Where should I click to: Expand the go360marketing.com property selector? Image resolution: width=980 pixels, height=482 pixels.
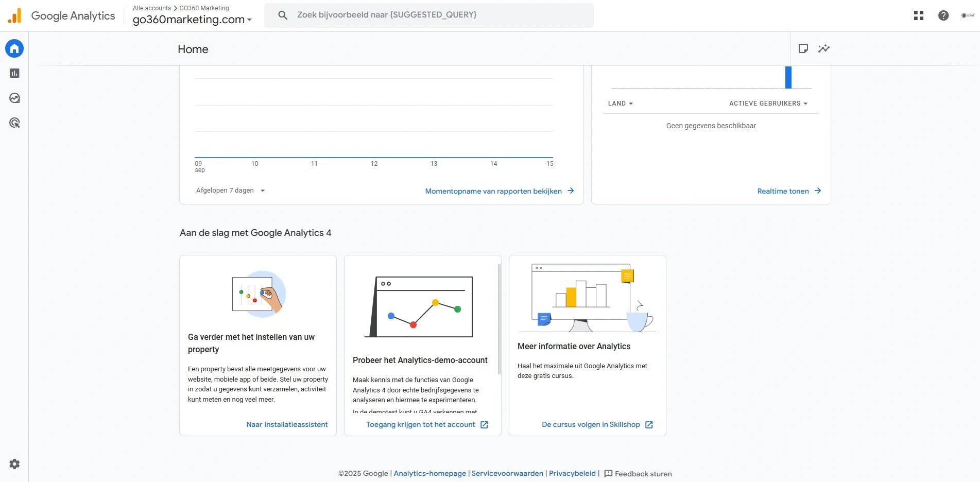[x=192, y=20]
